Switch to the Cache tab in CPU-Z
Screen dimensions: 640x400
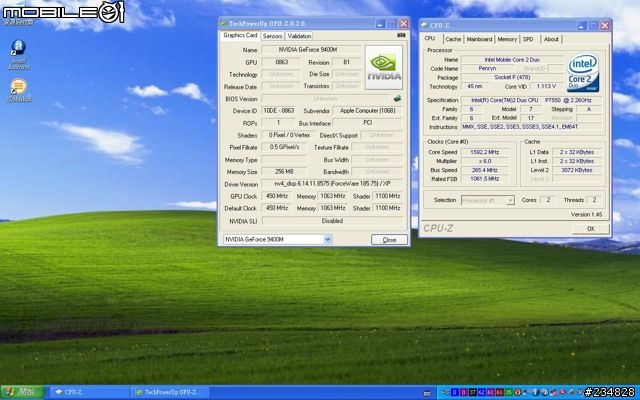click(453, 40)
